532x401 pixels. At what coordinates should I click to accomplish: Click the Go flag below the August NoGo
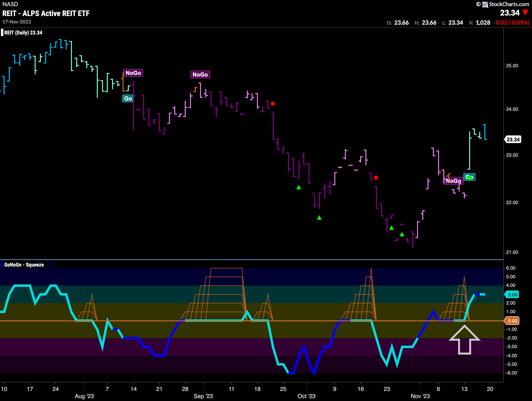click(x=128, y=99)
